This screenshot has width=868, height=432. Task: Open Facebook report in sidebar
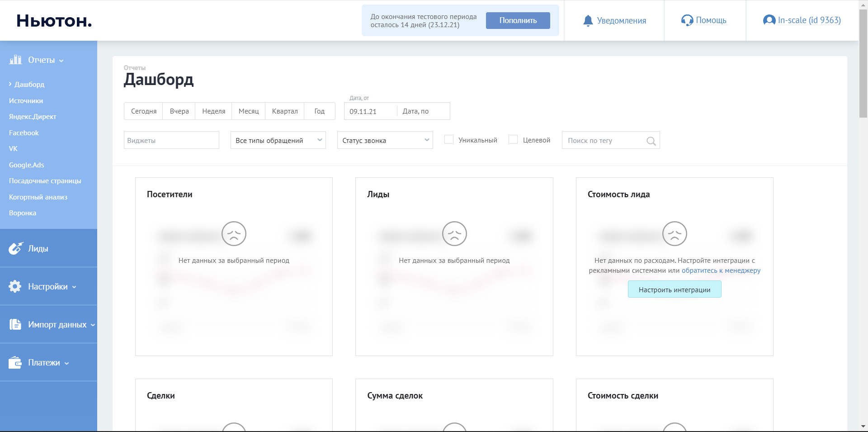click(x=24, y=133)
